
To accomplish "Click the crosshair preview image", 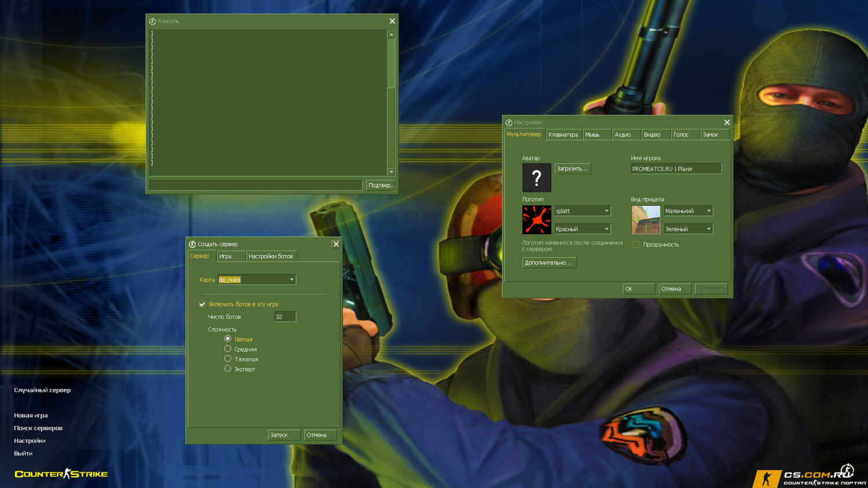I will click(646, 220).
